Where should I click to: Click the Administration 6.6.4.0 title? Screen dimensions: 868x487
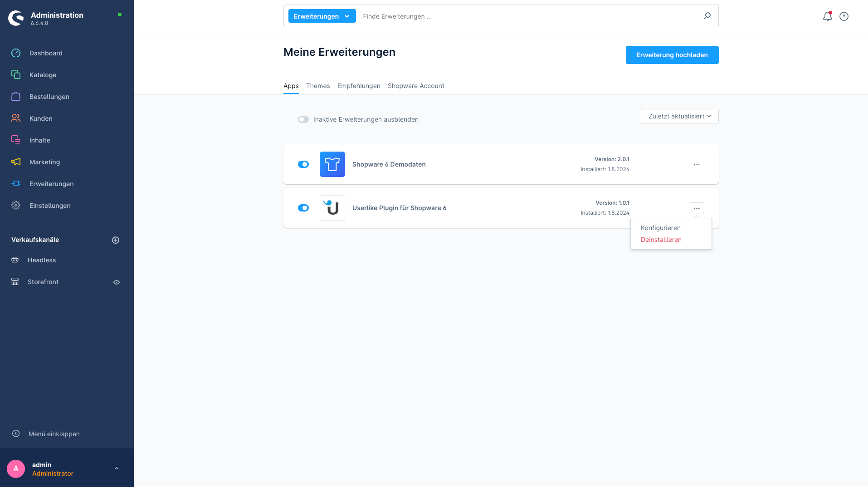point(57,18)
